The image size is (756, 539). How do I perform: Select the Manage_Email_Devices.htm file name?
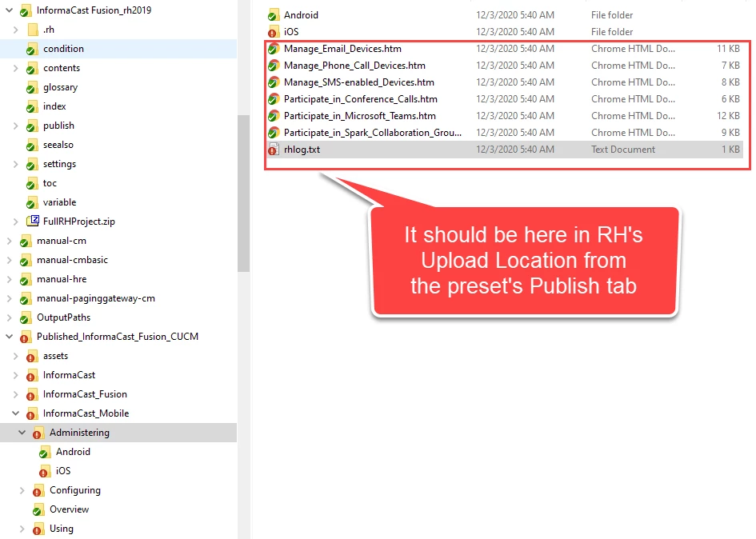click(342, 49)
